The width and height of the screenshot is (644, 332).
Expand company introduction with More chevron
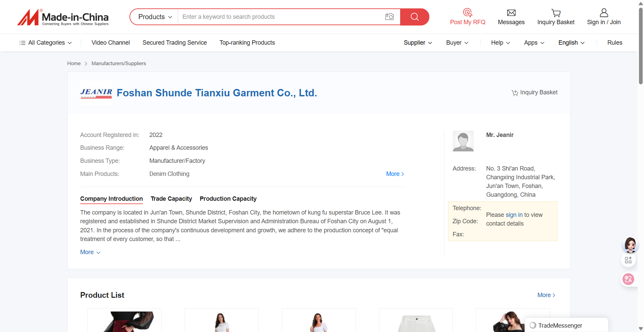click(90, 252)
